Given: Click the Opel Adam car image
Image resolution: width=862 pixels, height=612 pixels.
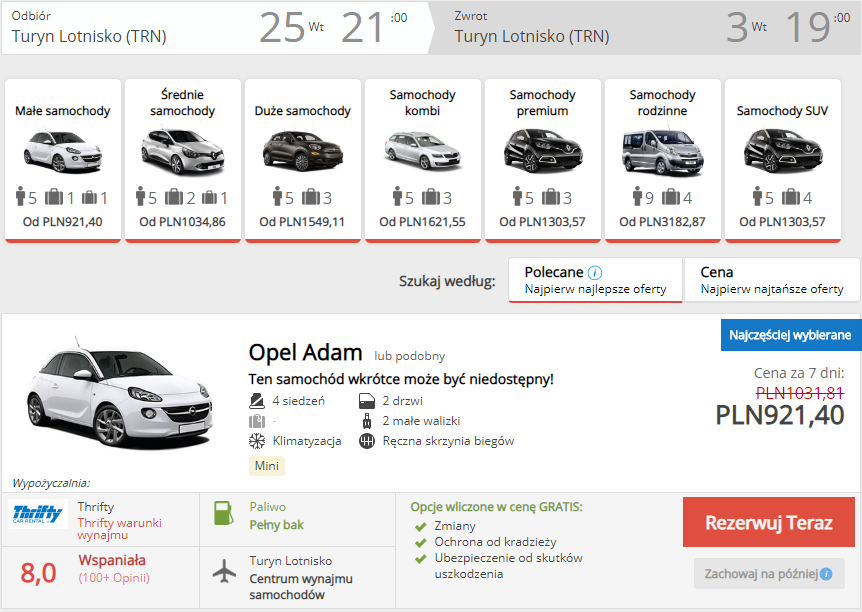Looking at the screenshot, I should [120, 393].
